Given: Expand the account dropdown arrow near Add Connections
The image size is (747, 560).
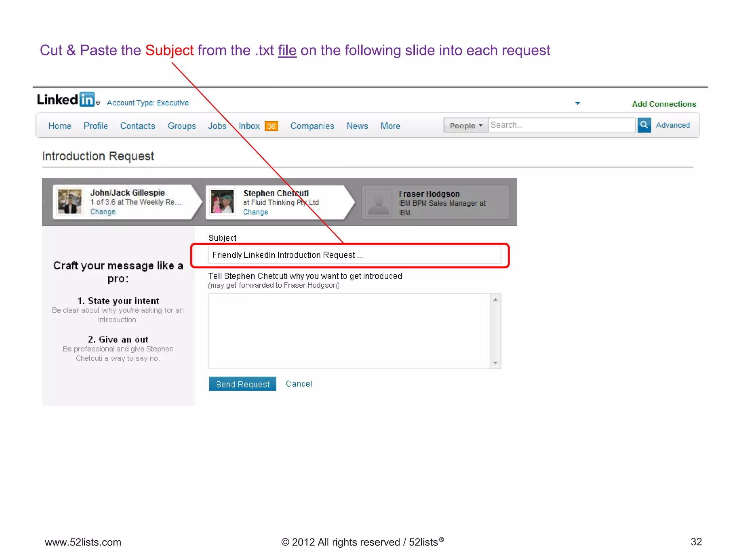Looking at the screenshot, I should coord(577,103).
